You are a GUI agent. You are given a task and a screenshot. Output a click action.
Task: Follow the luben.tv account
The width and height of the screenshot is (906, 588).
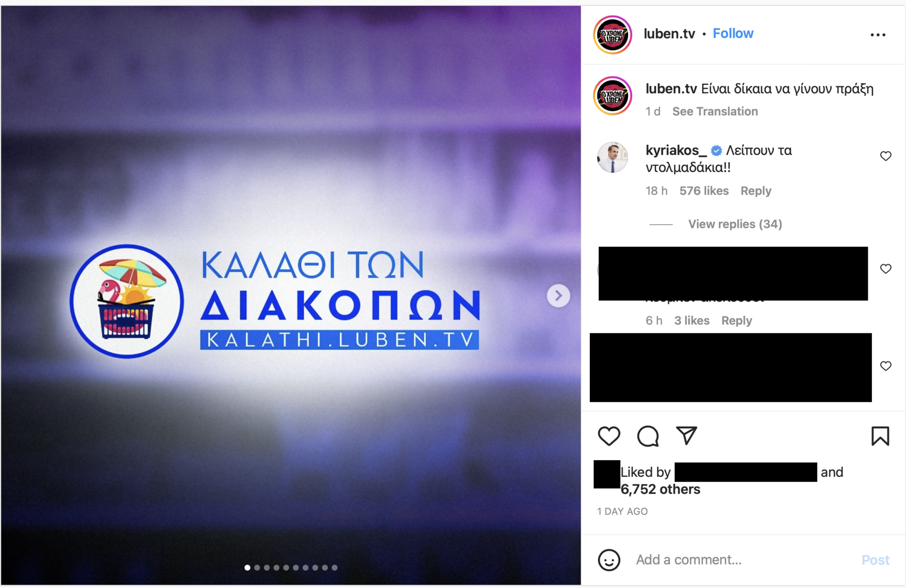pos(733,33)
